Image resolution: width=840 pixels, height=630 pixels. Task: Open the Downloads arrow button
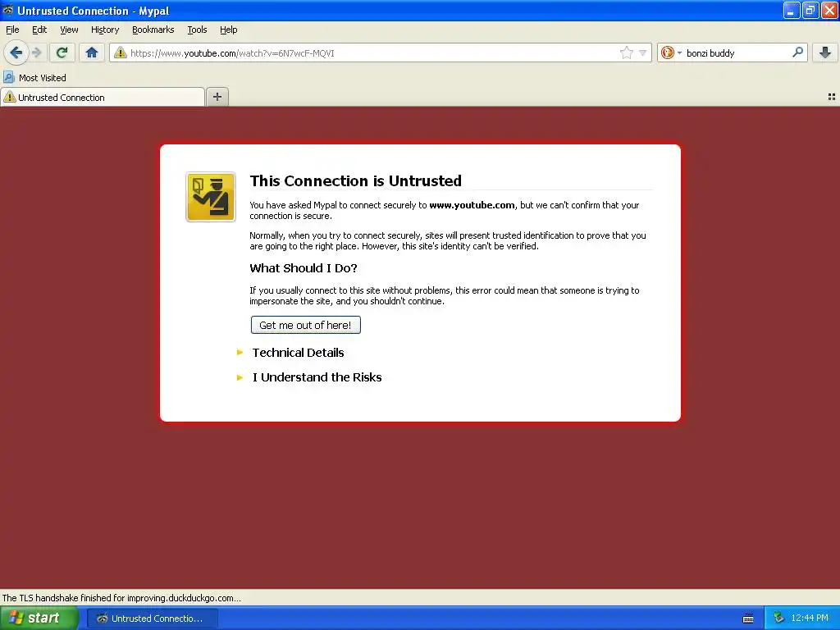825,52
